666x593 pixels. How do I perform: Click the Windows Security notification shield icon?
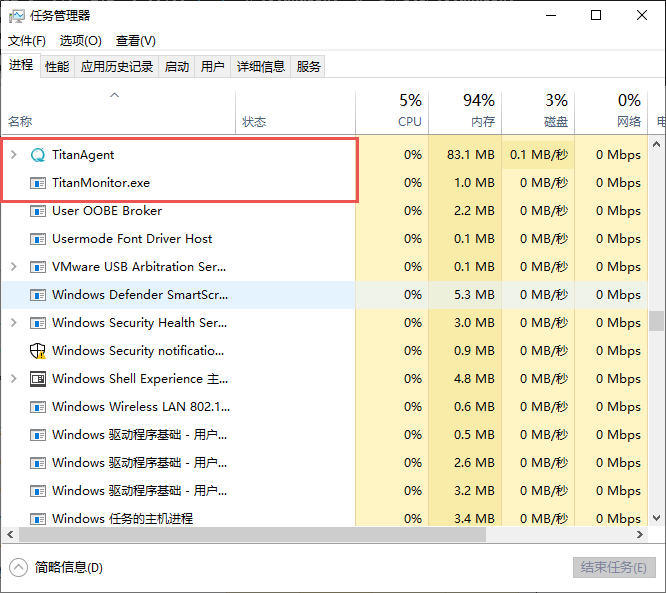coord(38,351)
